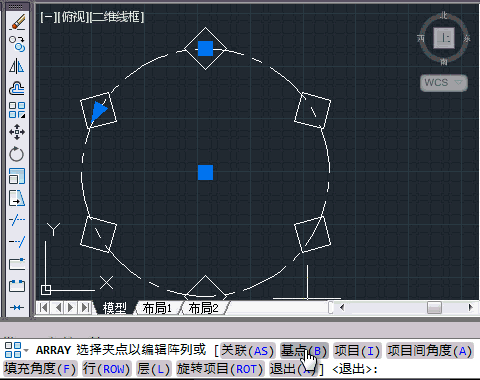Click the horizontal scrollbar right arrow

(x=470, y=307)
